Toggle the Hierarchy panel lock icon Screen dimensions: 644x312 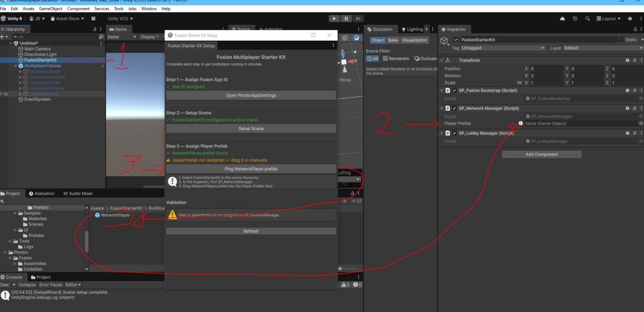[x=95, y=29]
